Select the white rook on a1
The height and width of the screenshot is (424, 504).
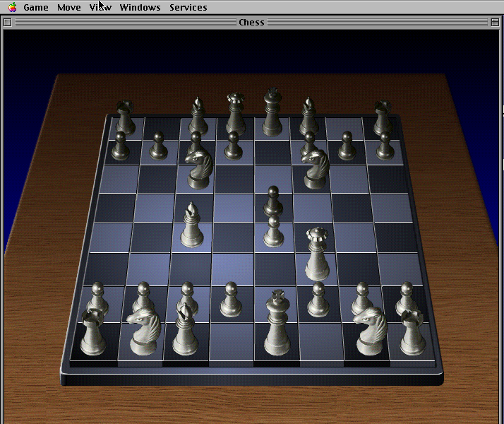click(x=93, y=331)
